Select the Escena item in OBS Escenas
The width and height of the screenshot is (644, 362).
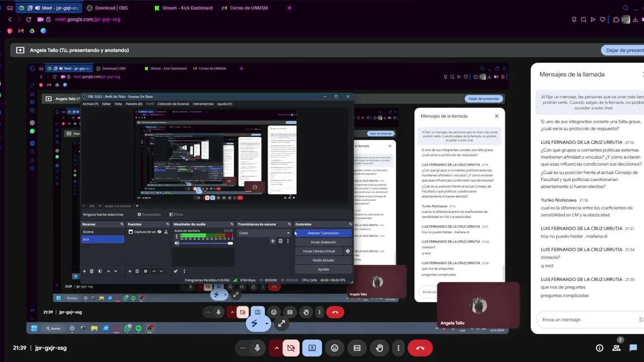coord(103,232)
